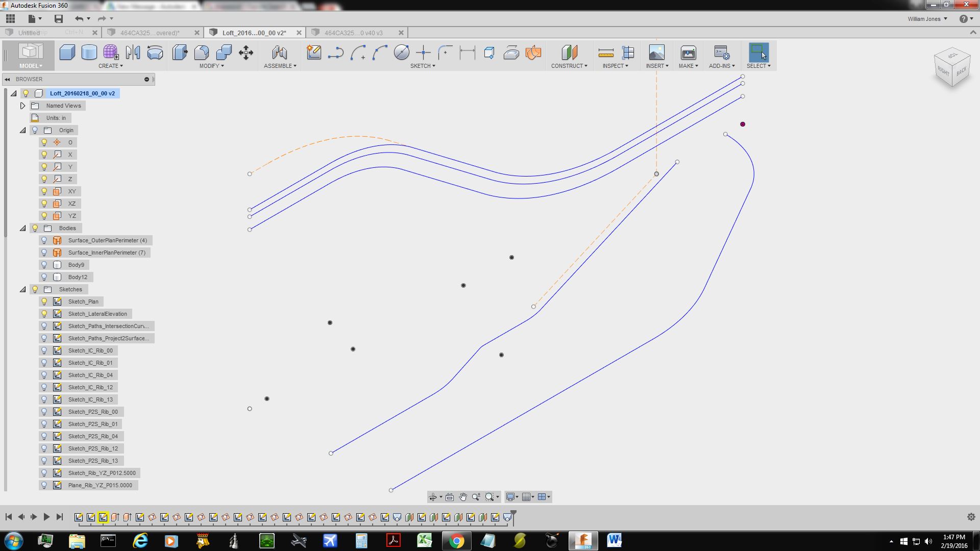Viewport: 980px width, 551px height.
Task: Open the Scripts and Add-Ins tool
Action: pyautogui.click(x=722, y=53)
